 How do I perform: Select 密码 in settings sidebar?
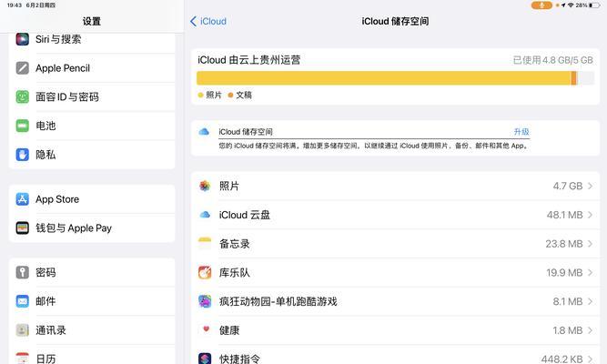point(92,272)
